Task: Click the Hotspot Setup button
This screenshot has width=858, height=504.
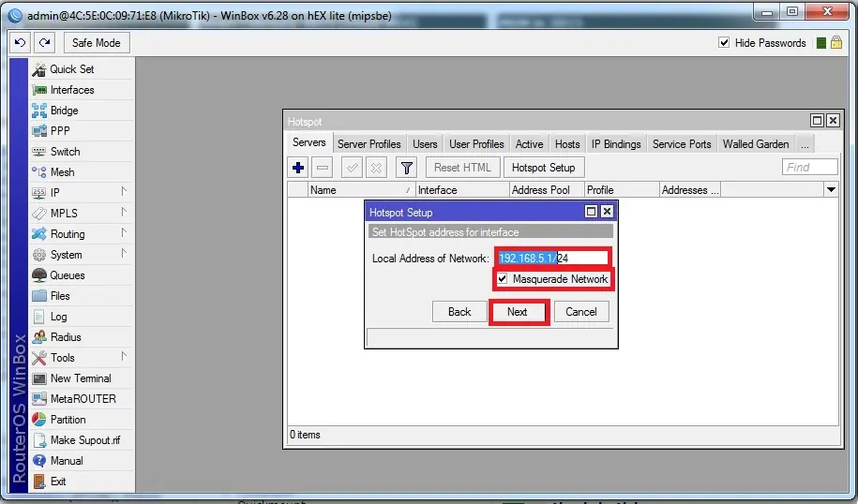Action: 543,168
